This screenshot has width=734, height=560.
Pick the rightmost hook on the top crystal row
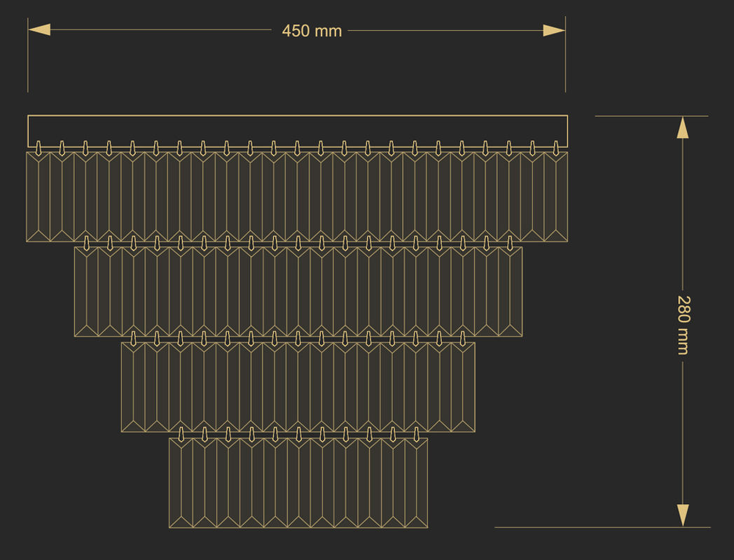point(556,147)
